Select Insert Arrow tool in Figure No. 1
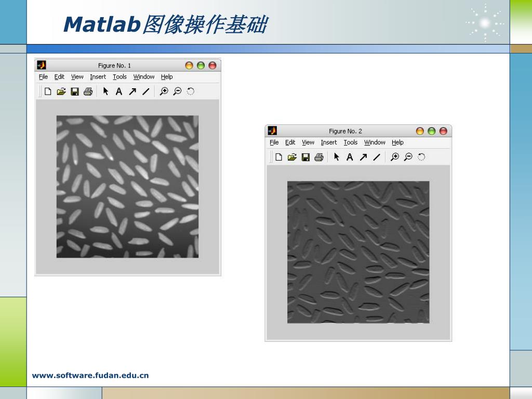The width and height of the screenshot is (532, 399). tap(132, 91)
